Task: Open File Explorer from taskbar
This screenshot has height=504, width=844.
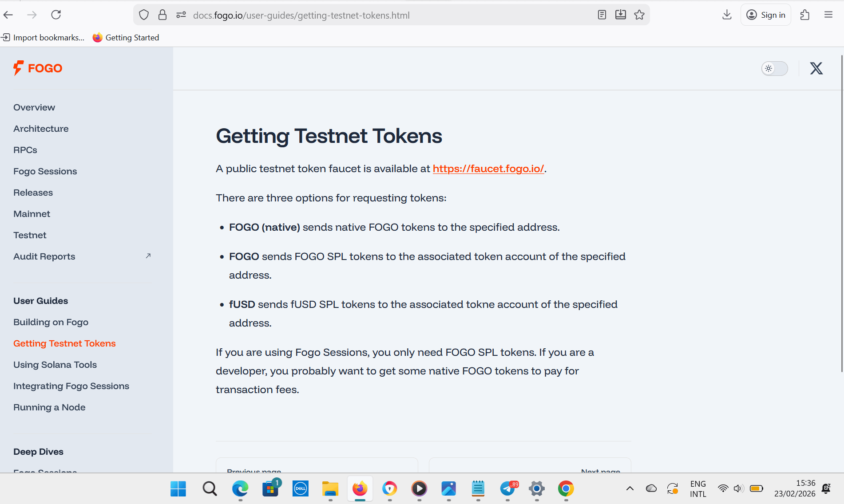Action: [x=330, y=489]
